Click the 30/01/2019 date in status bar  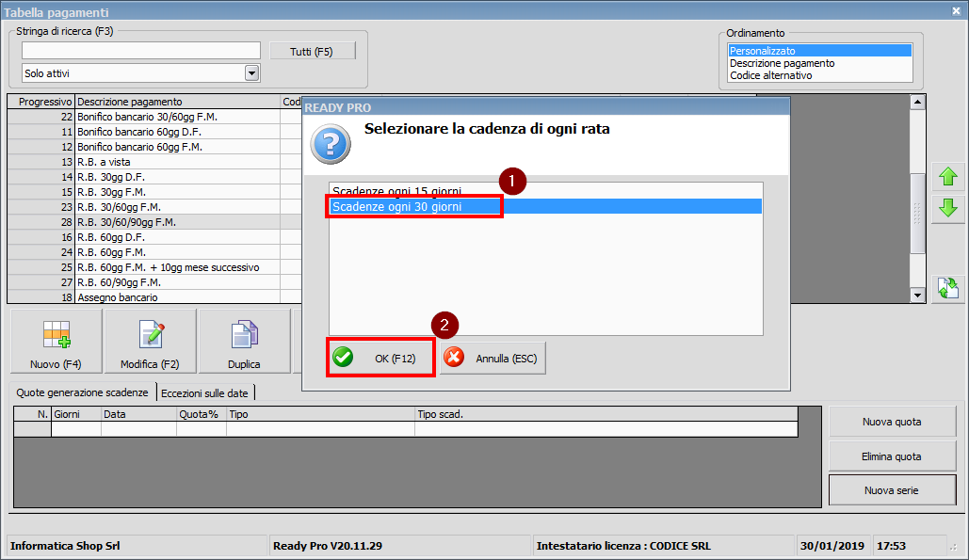[x=832, y=546]
